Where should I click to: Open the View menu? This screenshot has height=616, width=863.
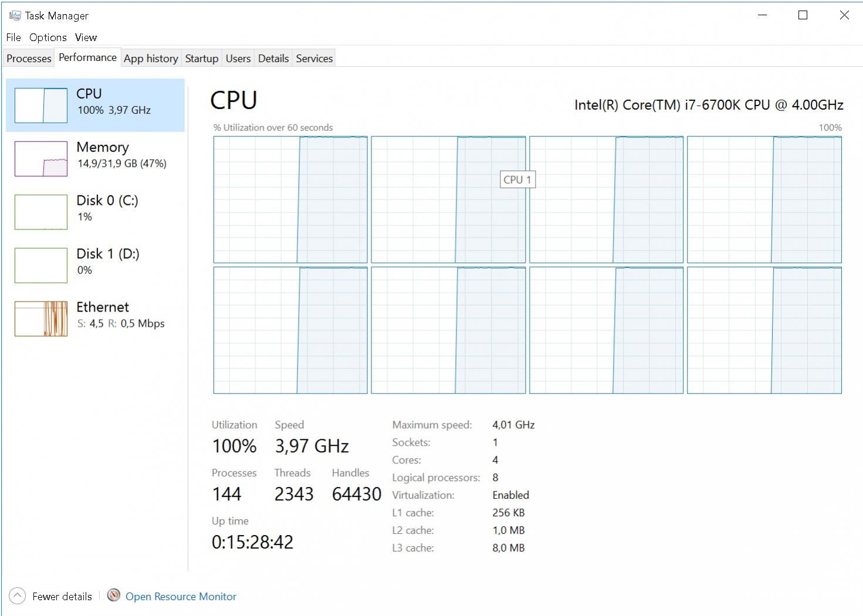(x=86, y=37)
